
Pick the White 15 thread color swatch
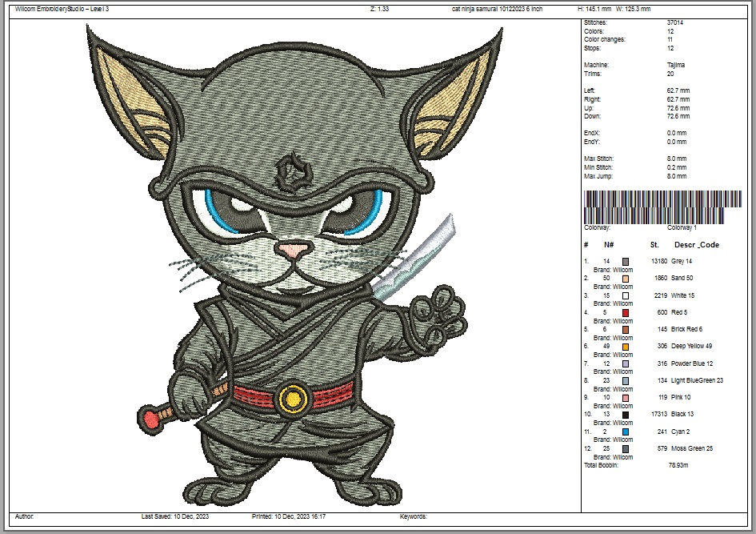(626, 295)
